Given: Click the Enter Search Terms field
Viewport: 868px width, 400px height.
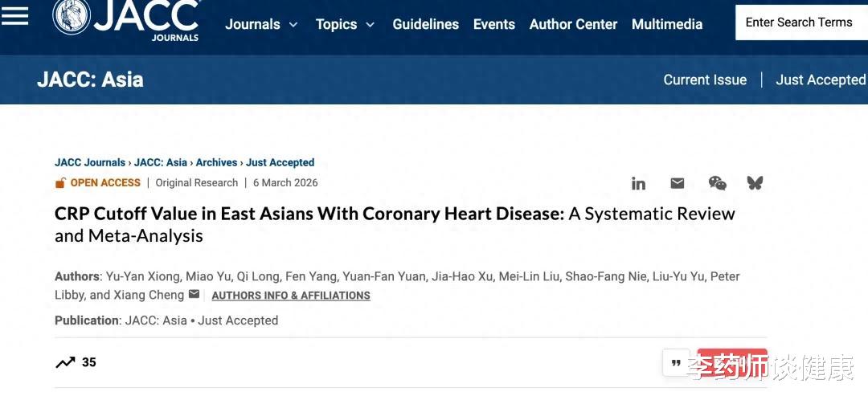Looking at the screenshot, I should [800, 22].
